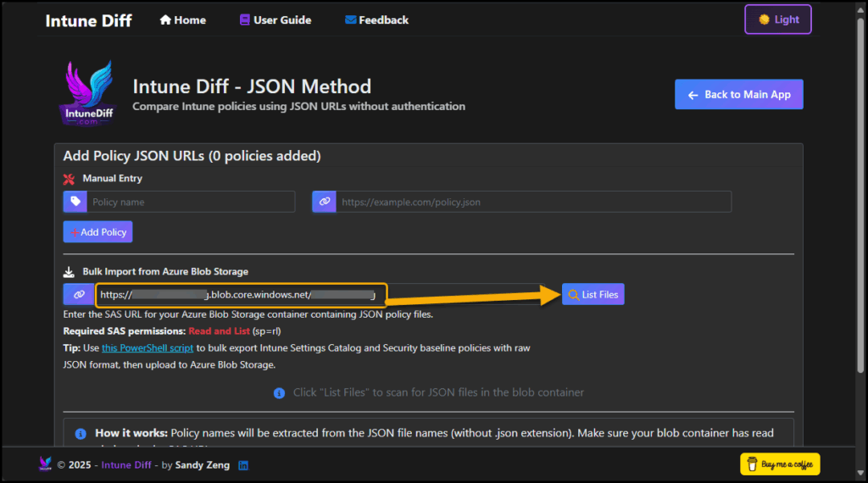Screen dimensions: 868x483
Task: Open the User Guide page
Action: click(275, 20)
